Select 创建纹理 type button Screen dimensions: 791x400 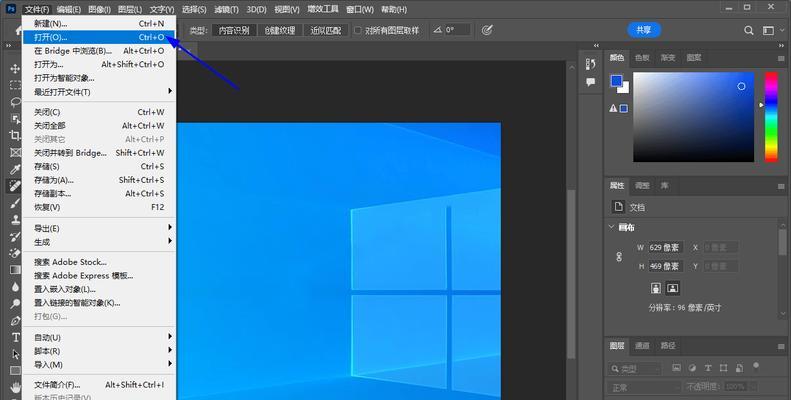[280, 30]
